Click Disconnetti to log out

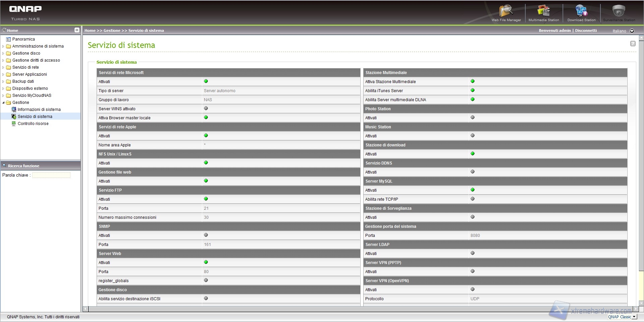point(586,30)
